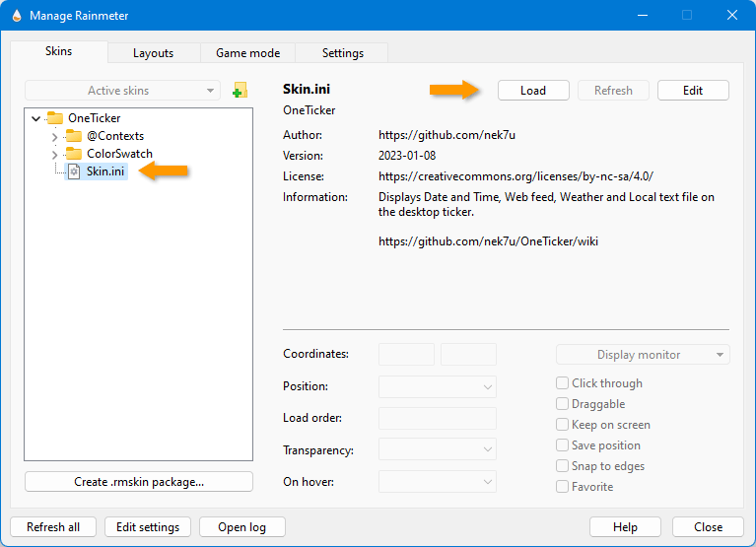Screen dimensions: 756x547
Task: Open the On hover dropdown
Action: (x=438, y=481)
